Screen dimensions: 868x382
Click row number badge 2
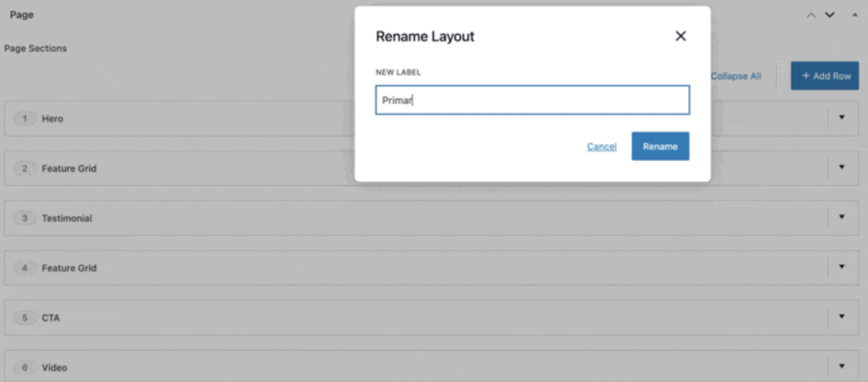(x=25, y=168)
